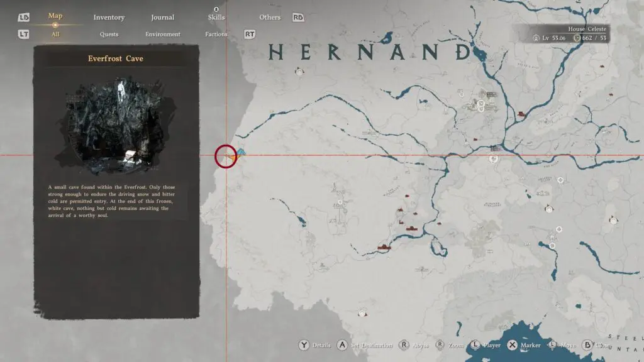This screenshot has height=362, width=644.
Task: Switch to the Journal tab
Action: point(163,17)
